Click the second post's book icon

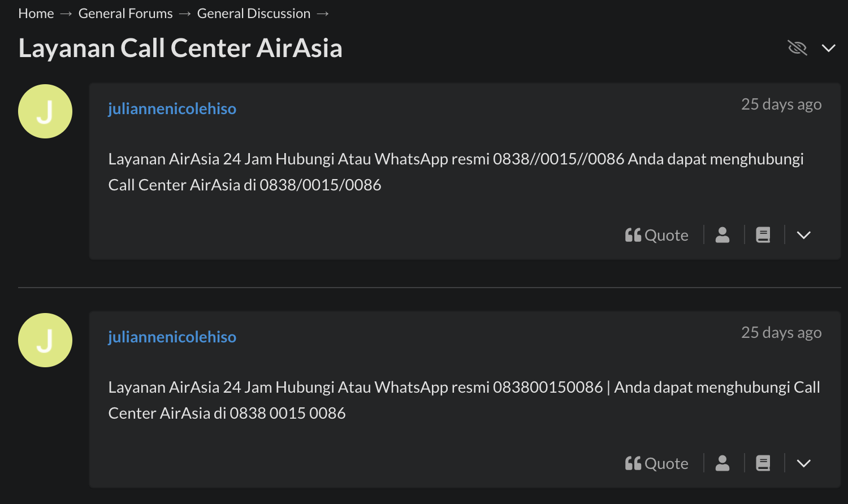point(763,463)
